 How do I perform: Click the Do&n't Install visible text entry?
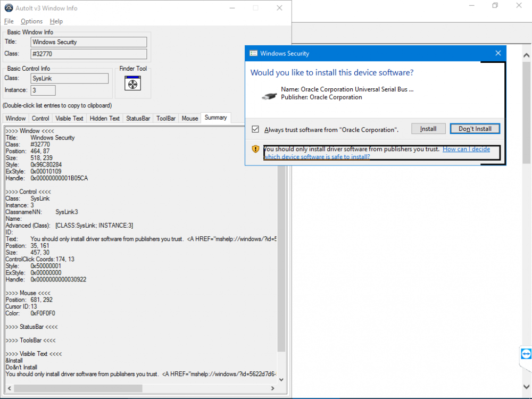[21, 368]
